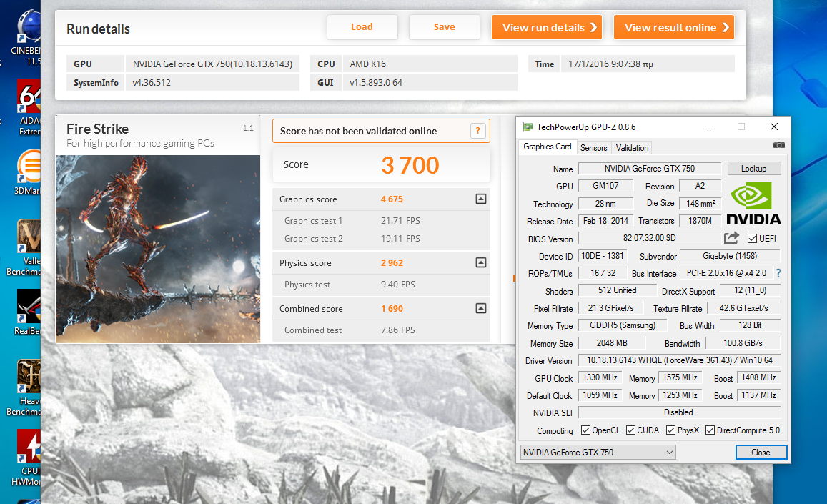
Task: Switch to the Sensors tab
Action: tap(594, 148)
